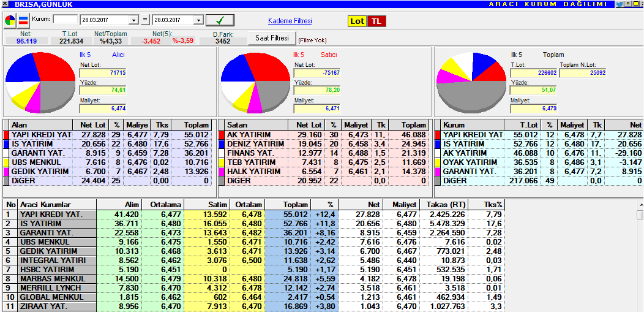Sort by the Alan column header
The height and width of the screenshot is (312, 644).
tap(41, 124)
